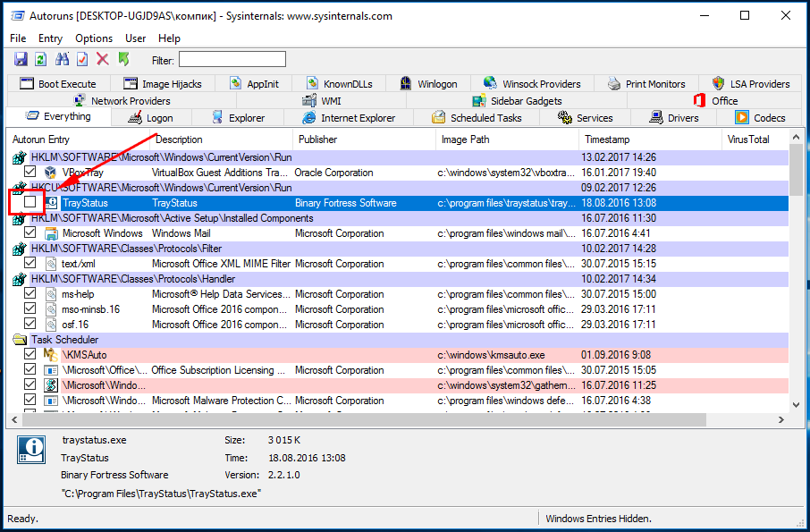Open the Services tab
810x532 pixels.
coord(586,118)
